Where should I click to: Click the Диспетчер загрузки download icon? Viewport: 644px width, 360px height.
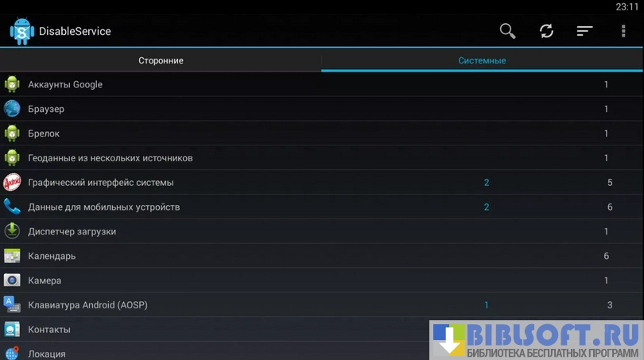pos(12,231)
